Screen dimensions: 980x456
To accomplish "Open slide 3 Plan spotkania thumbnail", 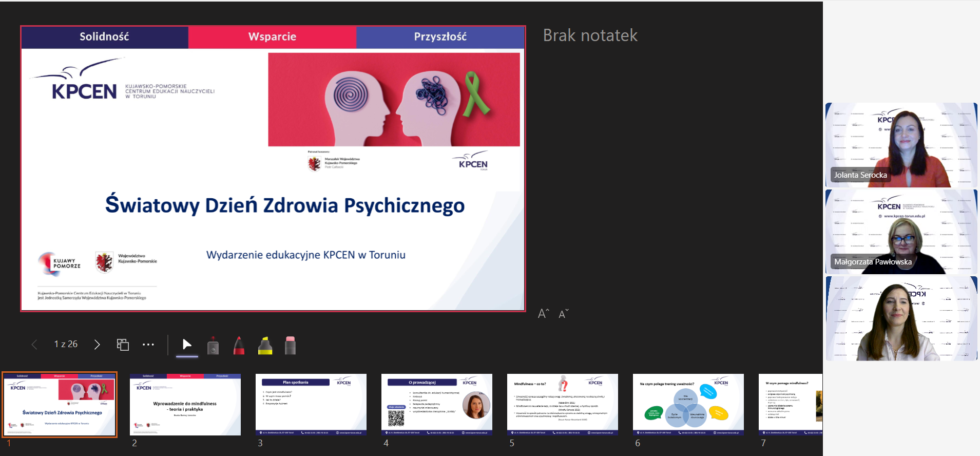I will (x=311, y=405).
